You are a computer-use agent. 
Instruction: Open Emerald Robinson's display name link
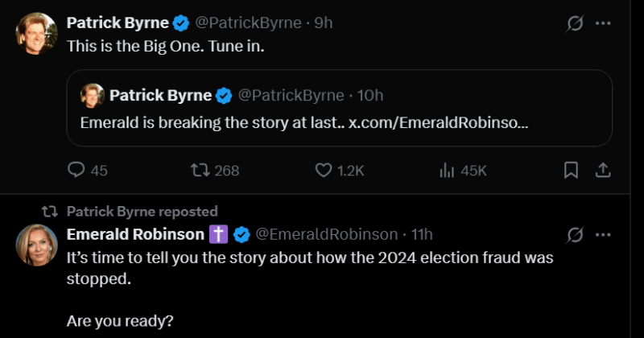pos(135,234)
